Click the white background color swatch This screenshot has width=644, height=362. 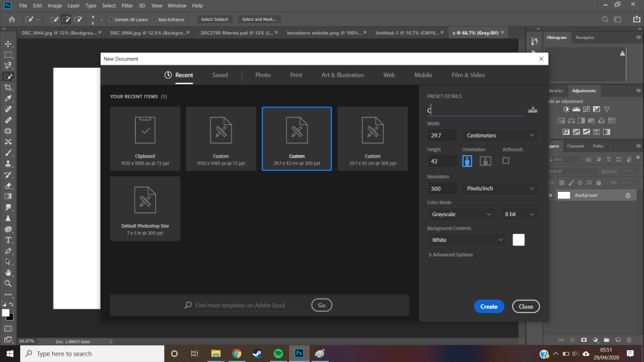[x=518, y=239]
